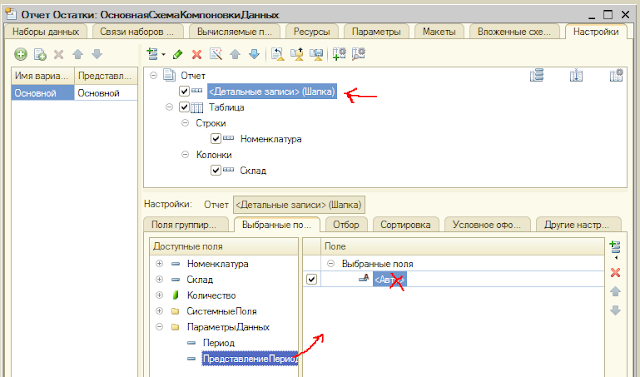640x377 pixels.
Task: Click the Доступные поля column header
Action: click(x=224, y=246)
